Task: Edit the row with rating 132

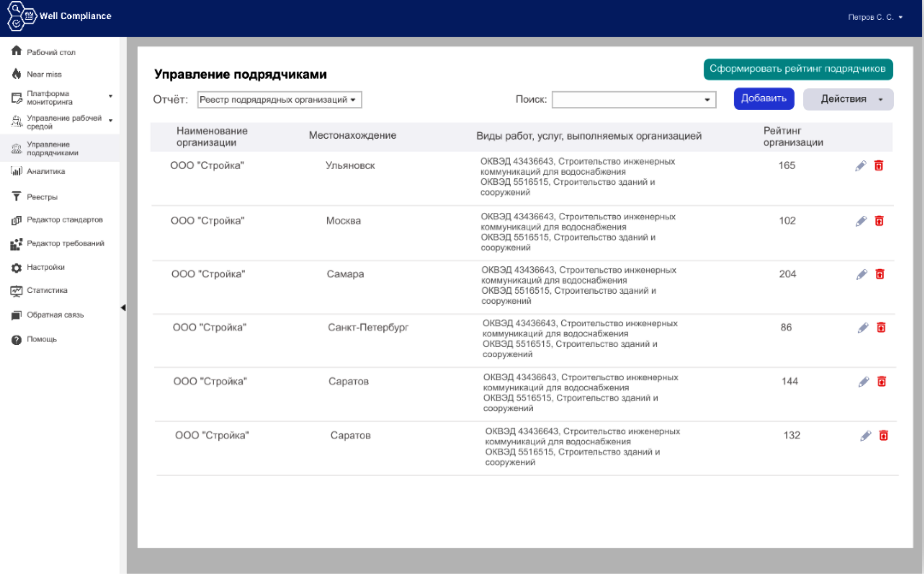Action: pyautogui.click(x=866, y=436)
